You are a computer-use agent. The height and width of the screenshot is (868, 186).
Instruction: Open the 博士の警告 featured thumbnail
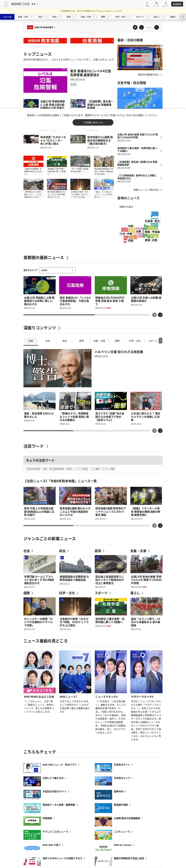(57, 368)
